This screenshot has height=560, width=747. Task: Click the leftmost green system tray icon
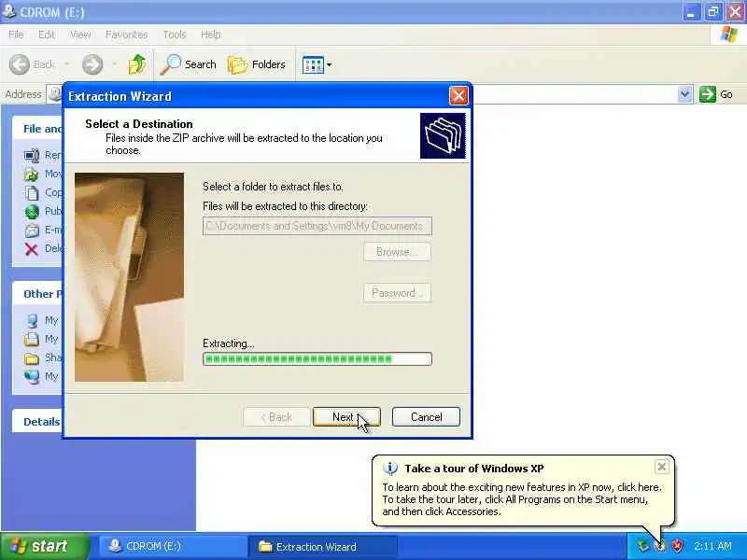642,546
